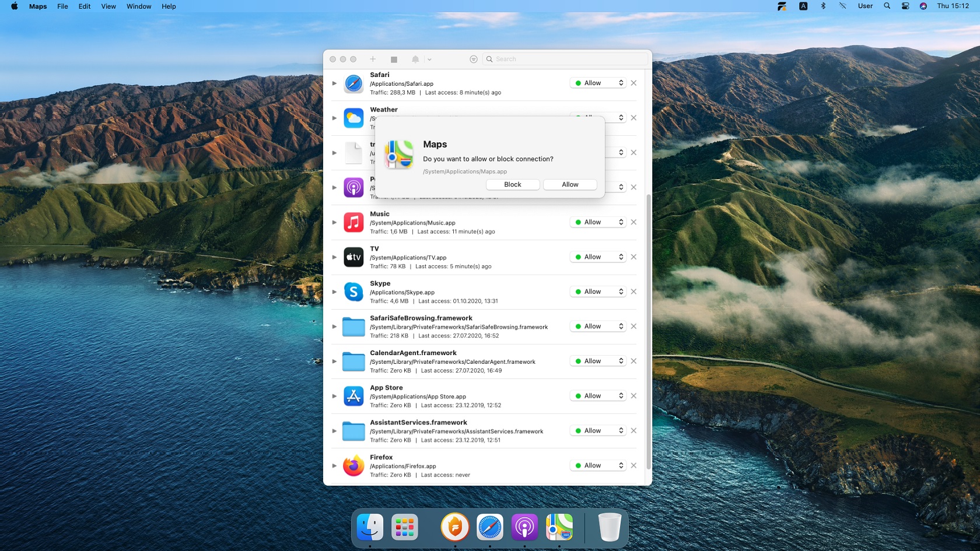This screenshot has height=551, width=980.
Task: Expand the App Store row disclosure triangle
Action: tap(334, 396)
